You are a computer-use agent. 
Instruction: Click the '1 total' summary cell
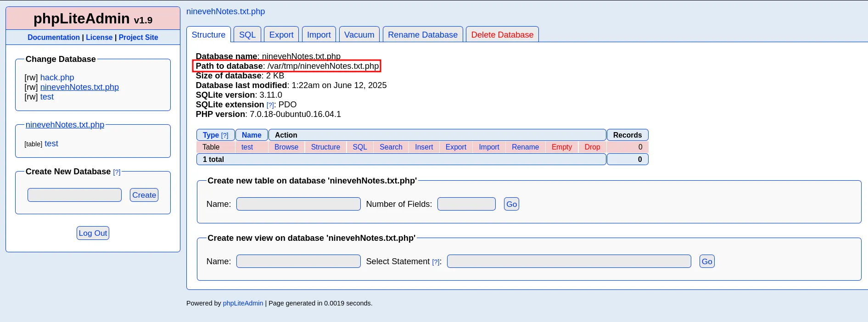(401, 159)
